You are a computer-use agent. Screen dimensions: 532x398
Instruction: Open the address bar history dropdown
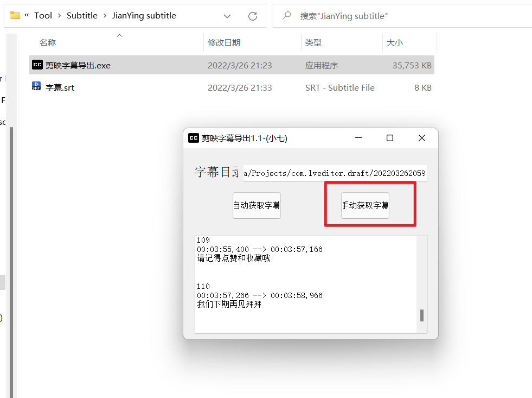point(227,16)
